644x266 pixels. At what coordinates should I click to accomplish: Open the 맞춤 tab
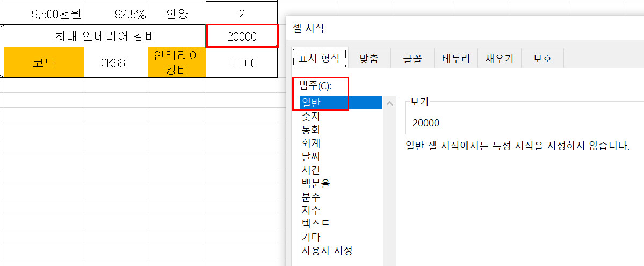tap(368, 59)
